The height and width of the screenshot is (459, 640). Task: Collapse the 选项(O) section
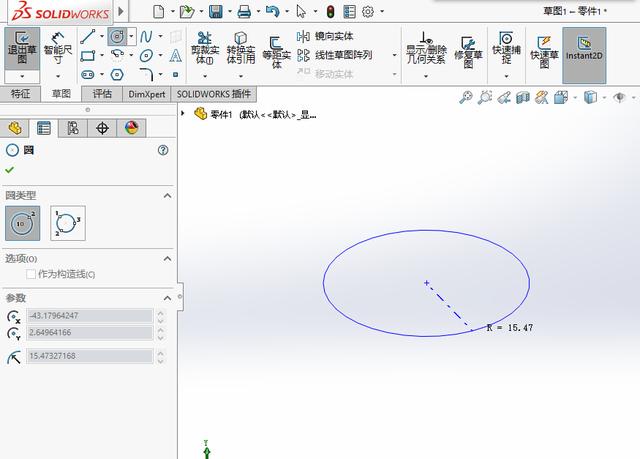coord(167,259)
